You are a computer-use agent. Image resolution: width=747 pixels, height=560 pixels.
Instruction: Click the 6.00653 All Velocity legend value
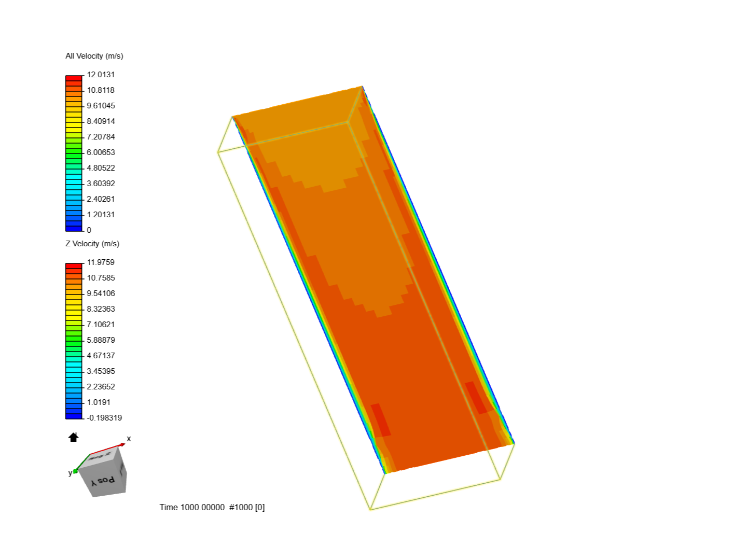pos(101,152)
